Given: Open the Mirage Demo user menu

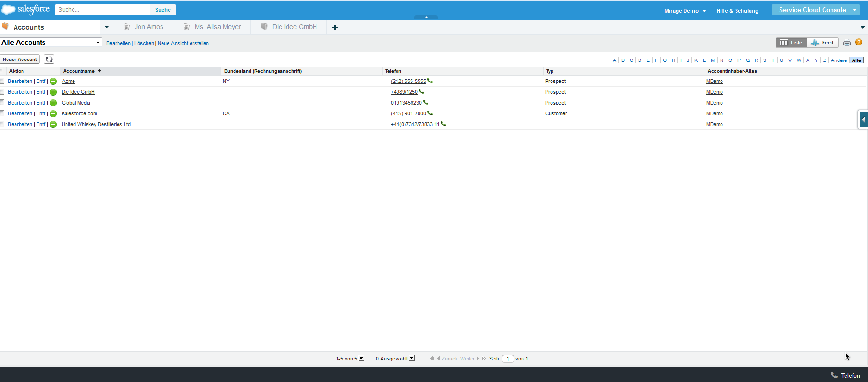Looking at the screenshot, I should coord(685,11).
